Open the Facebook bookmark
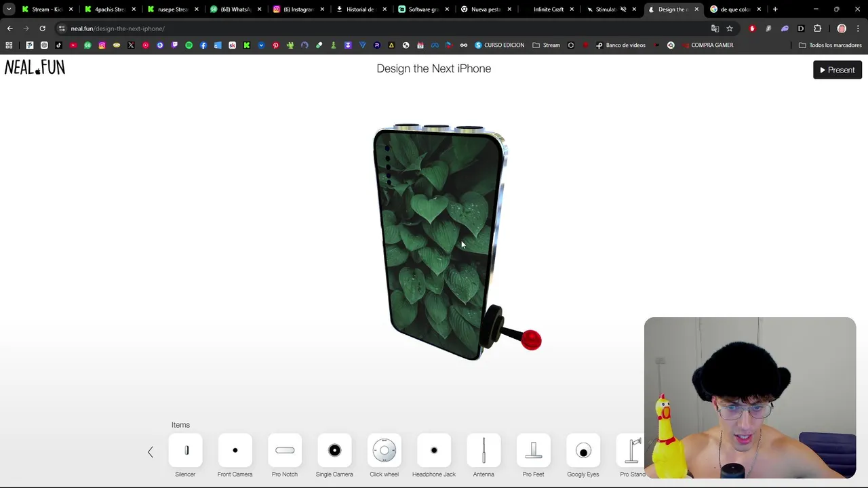Screen dimensions: 868x488 (203, 45)
